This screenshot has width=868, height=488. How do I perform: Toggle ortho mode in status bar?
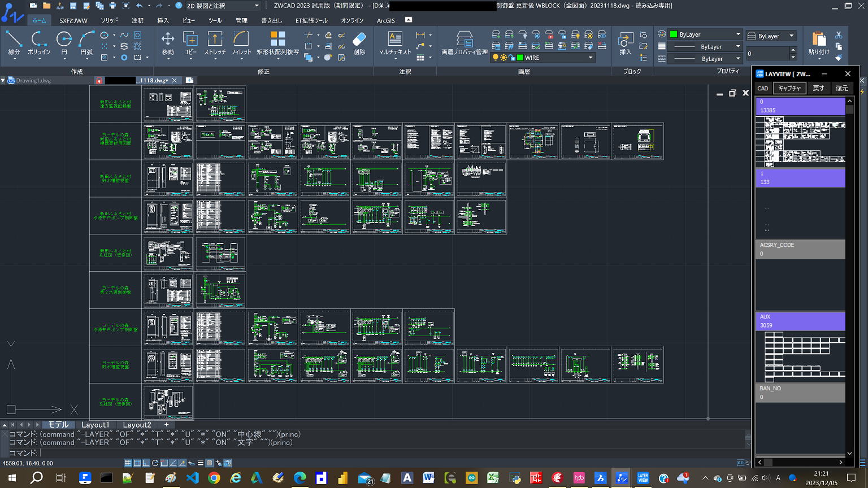pos(146,463)
